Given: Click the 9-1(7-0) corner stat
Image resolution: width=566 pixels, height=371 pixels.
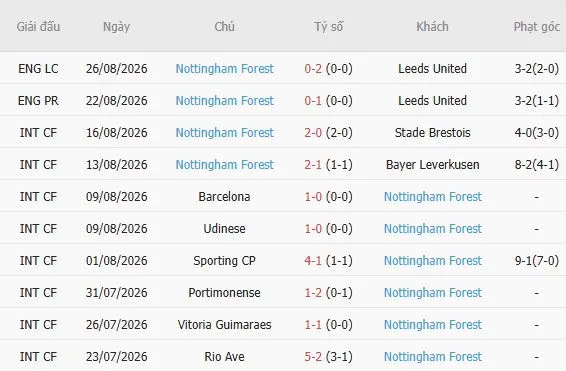Looking at the screenshot, I should pyautogui.click(x=536, y=261).
